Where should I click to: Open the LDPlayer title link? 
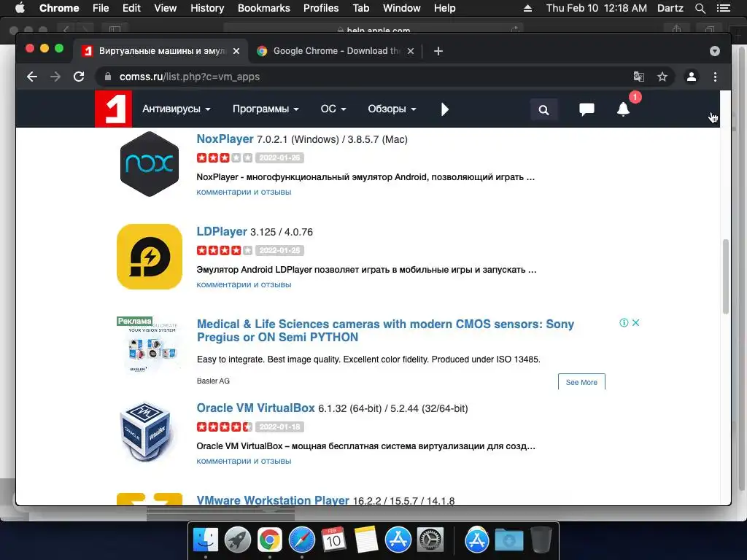click(x=222, y=231)
